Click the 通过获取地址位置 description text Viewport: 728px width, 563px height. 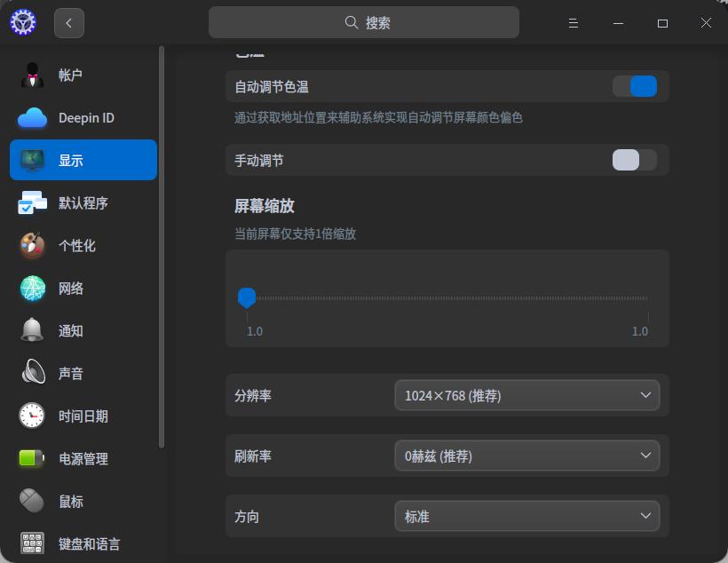click(378, 117)
